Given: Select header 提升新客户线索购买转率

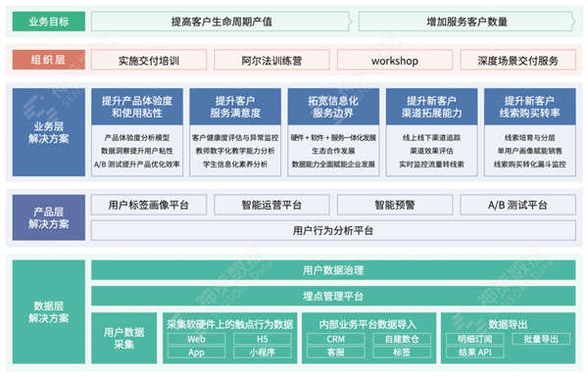Looking at the screenshot, I should [x=530, y=107].
